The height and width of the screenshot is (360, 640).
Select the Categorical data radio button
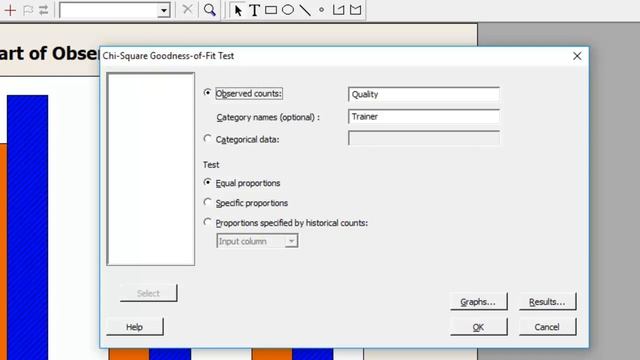[207, 139]
